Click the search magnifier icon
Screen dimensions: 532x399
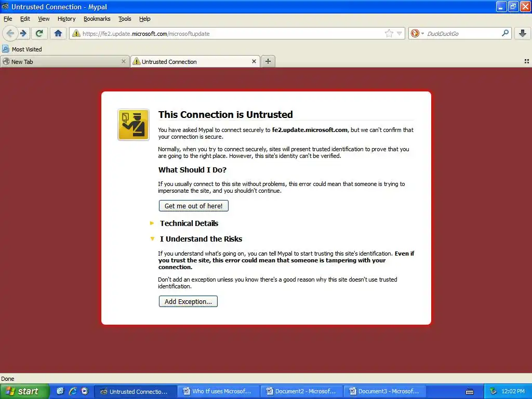pyautogui.click(x=505, y=33)
